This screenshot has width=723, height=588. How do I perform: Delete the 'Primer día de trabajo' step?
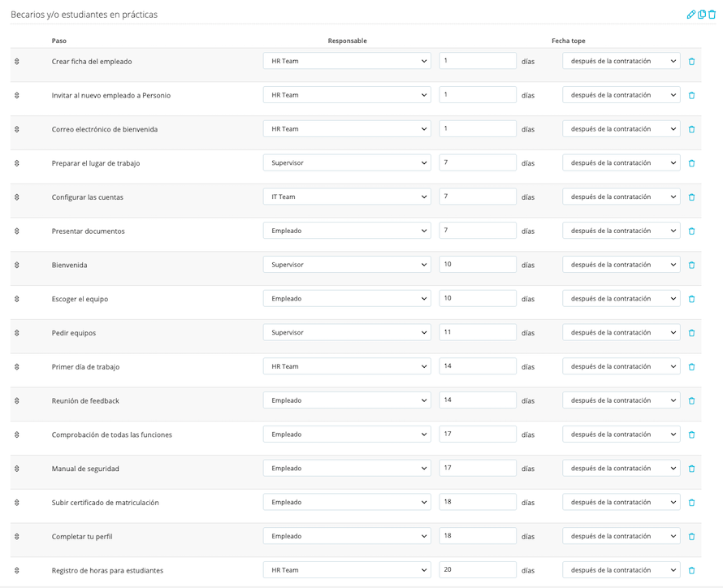point(691,367)
